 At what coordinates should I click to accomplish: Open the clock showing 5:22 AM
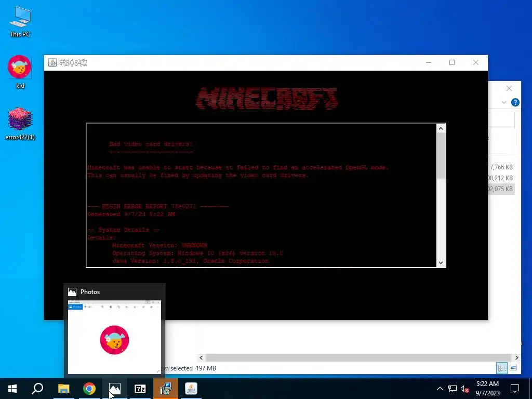[487, 389]
